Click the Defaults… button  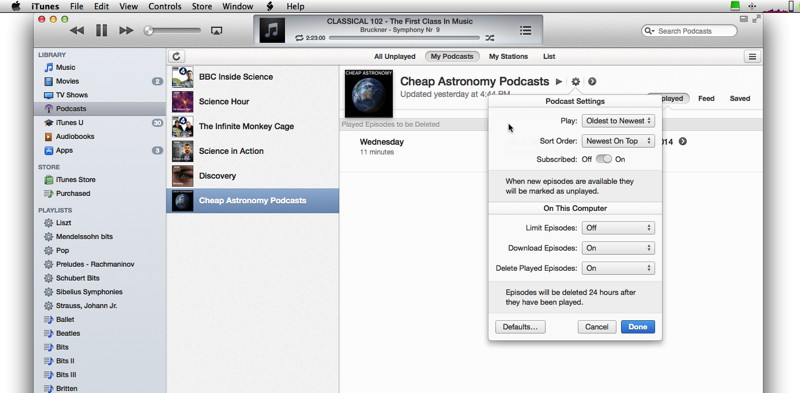click(x=520, y=327)
